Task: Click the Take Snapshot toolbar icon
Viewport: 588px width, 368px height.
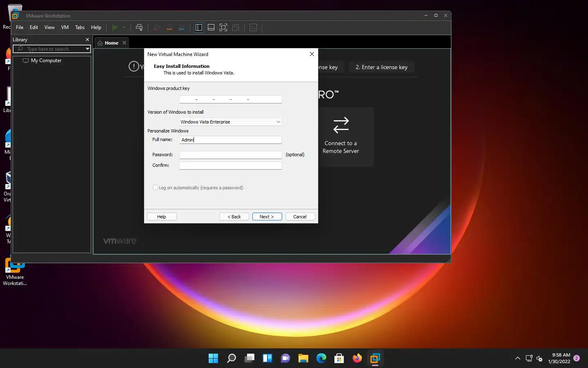Action: [156, 27]
